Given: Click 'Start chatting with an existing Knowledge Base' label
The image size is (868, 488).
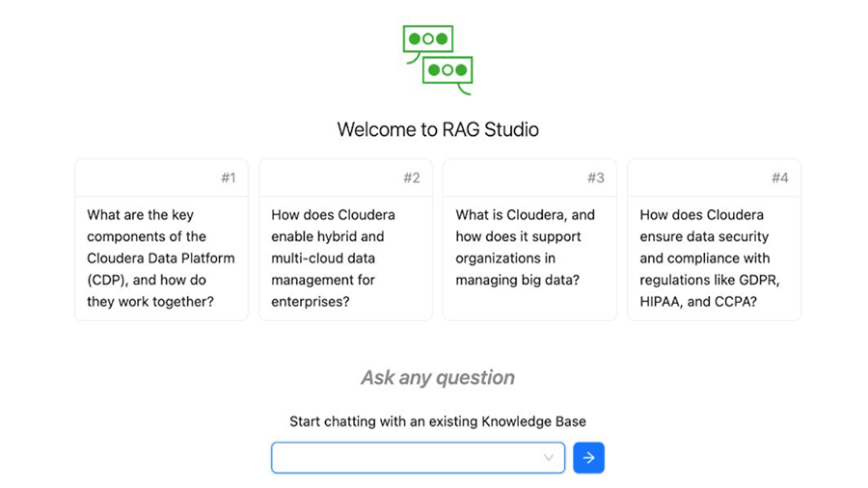Looking at the screenshot, I should point(438,421).
